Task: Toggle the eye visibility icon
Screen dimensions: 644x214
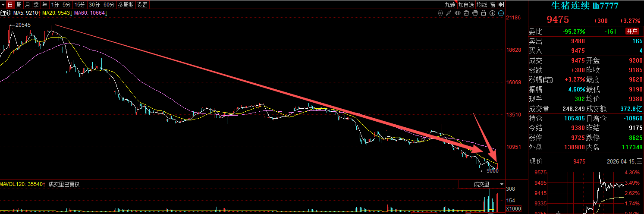Action: coord(458,13)
